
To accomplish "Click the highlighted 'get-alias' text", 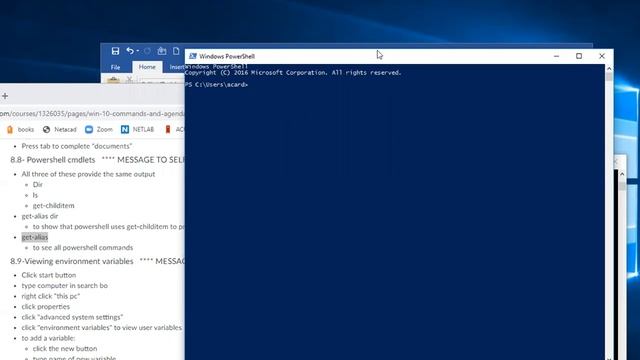I will point(35,237).
